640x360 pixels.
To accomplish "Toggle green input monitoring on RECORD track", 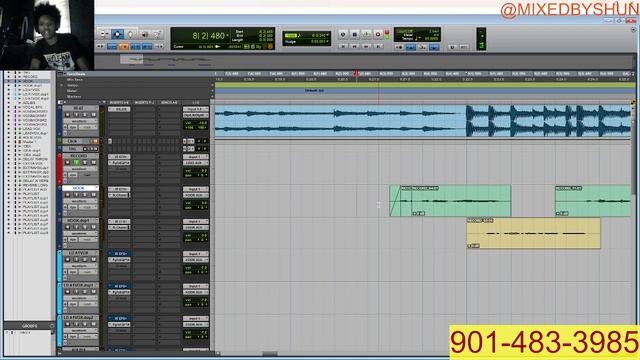I will (76, 162).
